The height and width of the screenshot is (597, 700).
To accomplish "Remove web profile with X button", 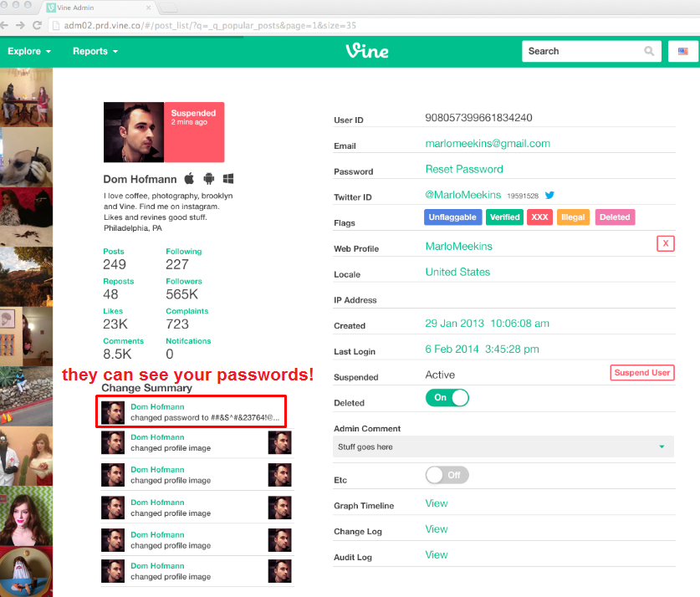I will coord(665,243).
